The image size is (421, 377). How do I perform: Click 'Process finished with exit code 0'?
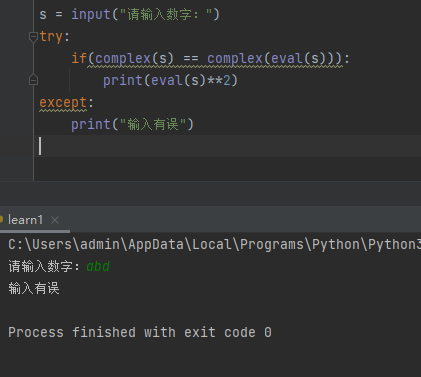click(x=140, y=332)
